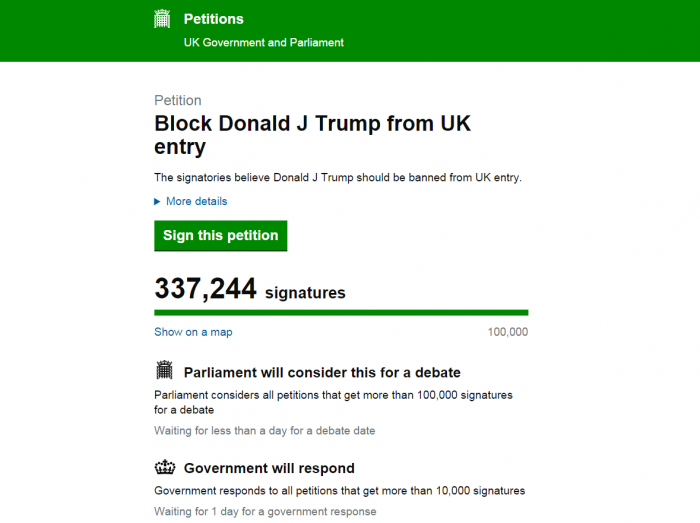This screenshot has height=523, width=700.
Task: Click the signatories belief description sentence
Action: 338,178
